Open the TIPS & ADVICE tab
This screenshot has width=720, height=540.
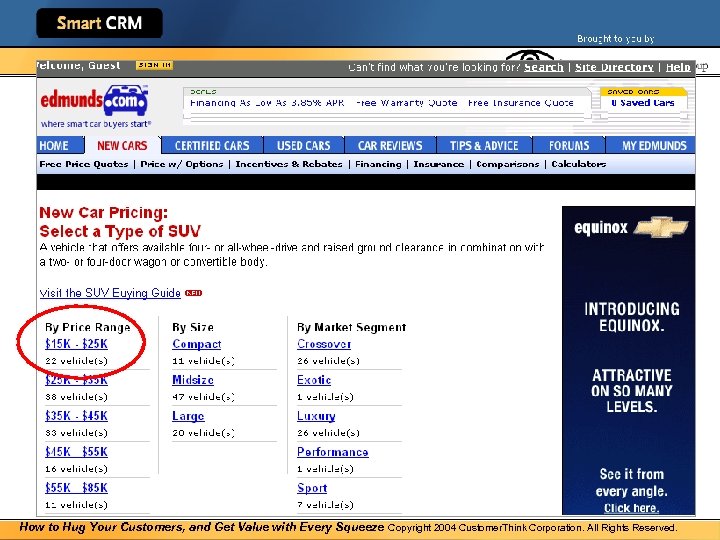[484, 146]
